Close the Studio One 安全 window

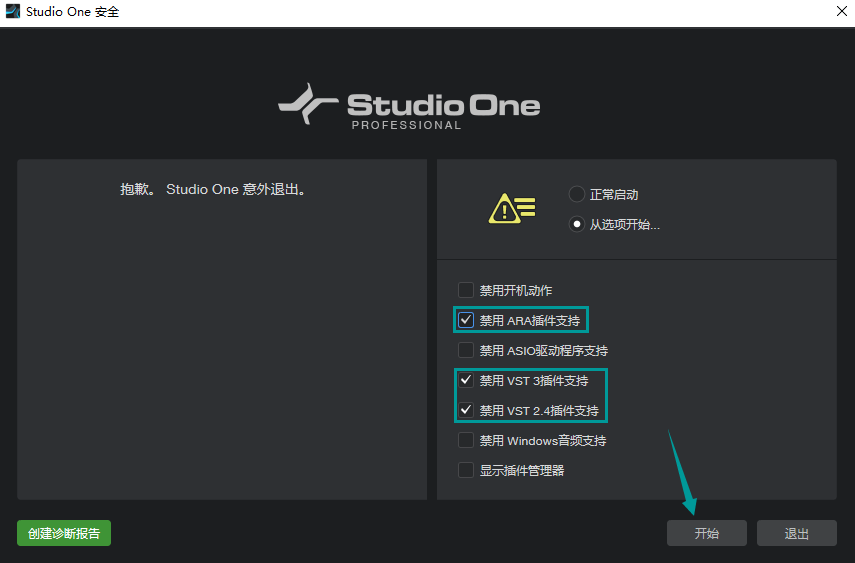pyautogui.click(x=841, y=11)
